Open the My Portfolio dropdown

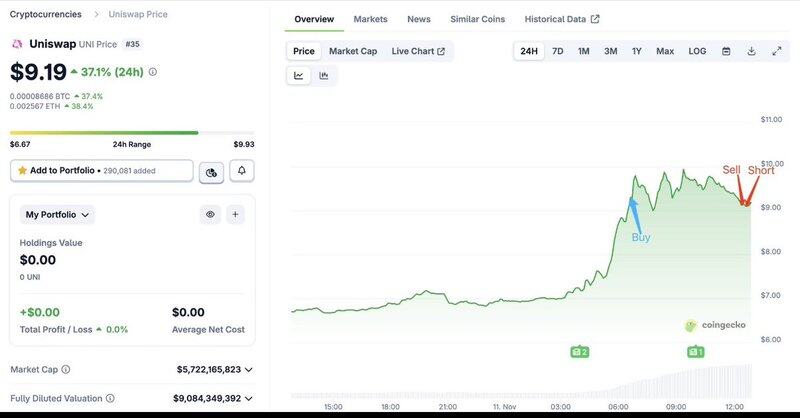(59, 214)
